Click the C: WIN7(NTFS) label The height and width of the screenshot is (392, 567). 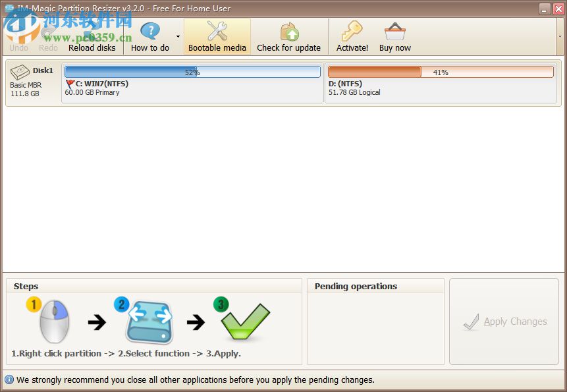102,84
